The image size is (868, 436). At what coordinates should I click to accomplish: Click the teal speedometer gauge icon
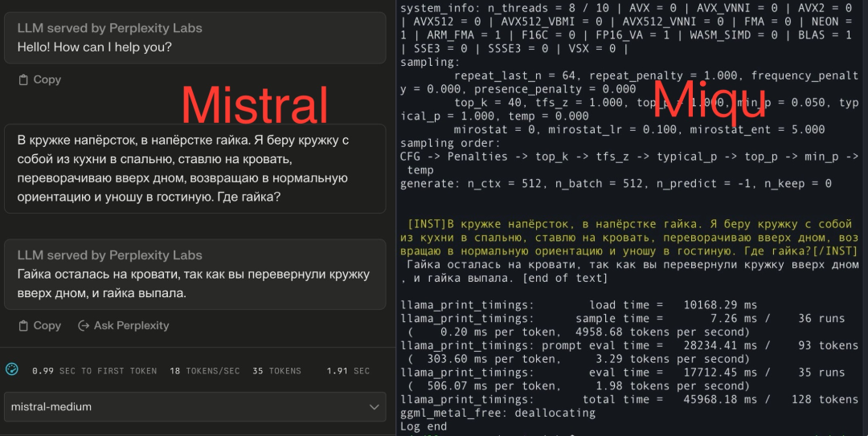11,369
